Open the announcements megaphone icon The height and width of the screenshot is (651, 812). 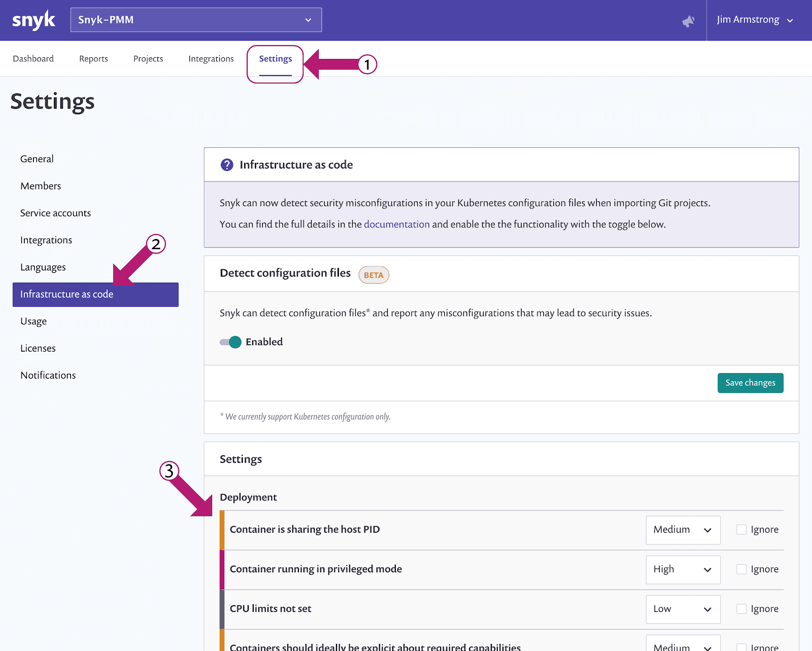tap(688, 21)
